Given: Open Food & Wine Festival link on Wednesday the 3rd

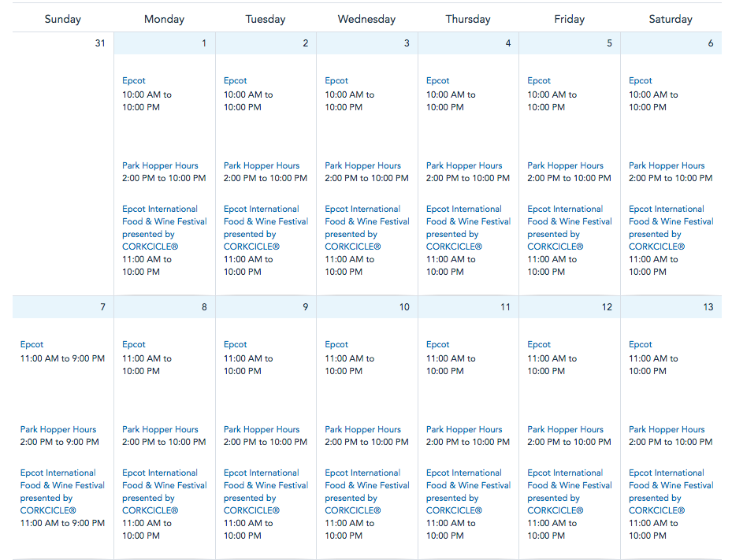Looking at the screenshot, I should [366, 221].
